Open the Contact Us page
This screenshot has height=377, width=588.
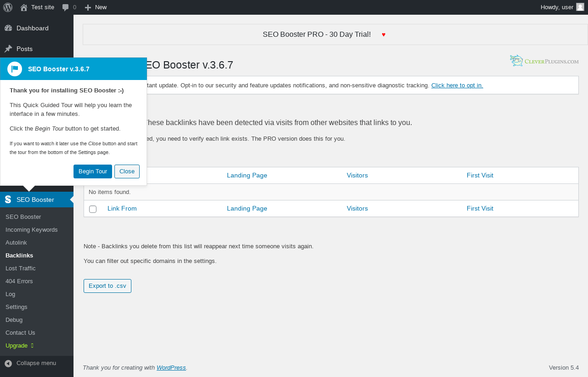[x=20, y=332]
